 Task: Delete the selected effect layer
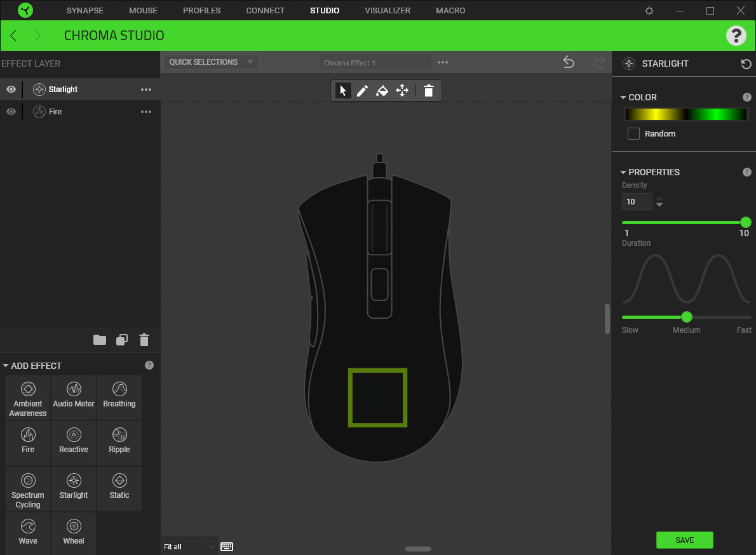coord(144,340)
